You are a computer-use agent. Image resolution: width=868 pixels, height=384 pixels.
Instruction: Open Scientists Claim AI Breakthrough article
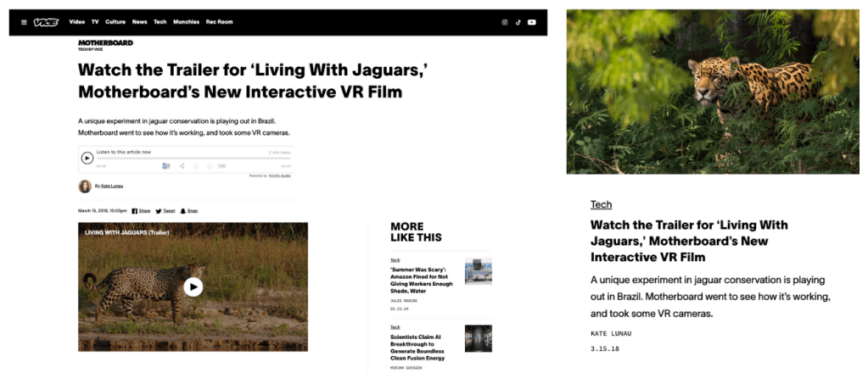point(417,348)
